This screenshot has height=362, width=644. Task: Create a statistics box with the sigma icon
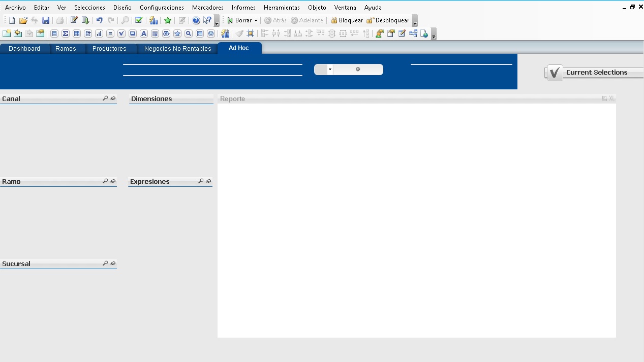coord(66,34)
